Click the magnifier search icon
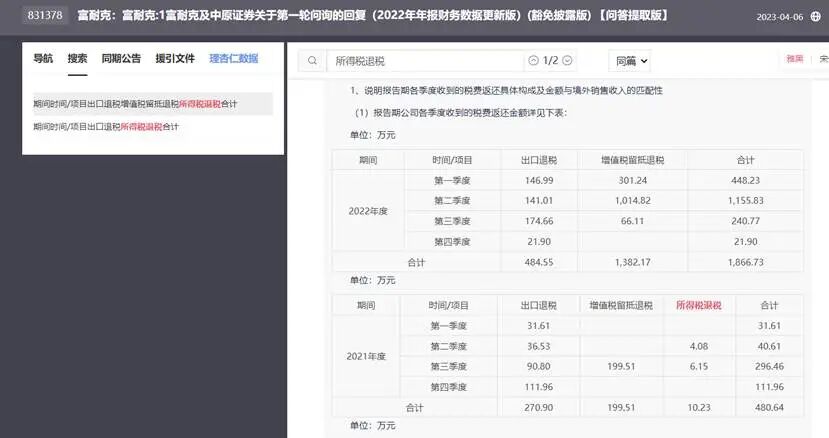 312,61
